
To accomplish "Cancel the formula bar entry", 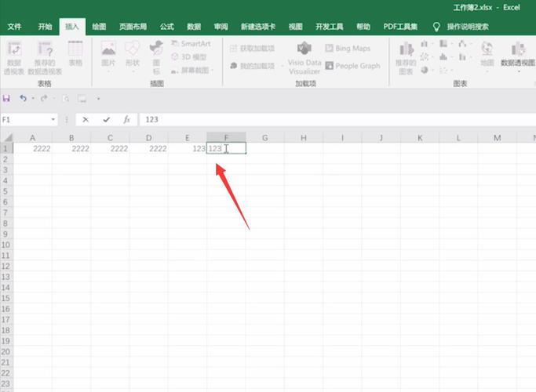I will pyautogui.click(x=86, y=119).
